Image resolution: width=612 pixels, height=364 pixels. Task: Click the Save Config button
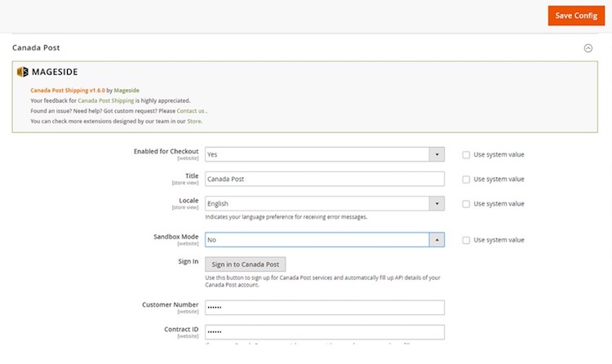[x=576, y=16]
